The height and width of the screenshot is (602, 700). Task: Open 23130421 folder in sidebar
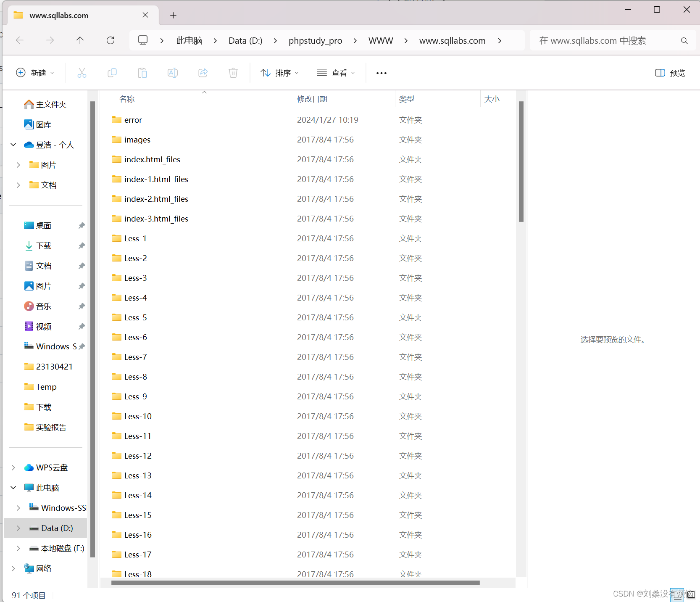(48, 367)
